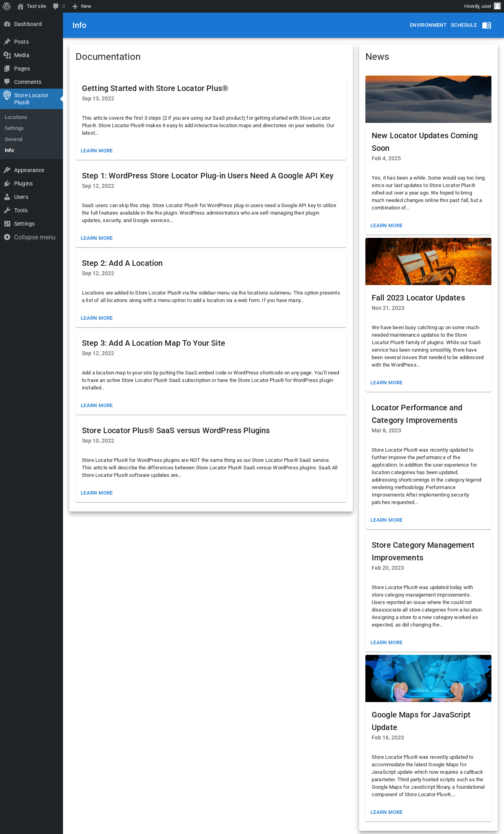This screenshot has width=504, height=834.
Task: Click Learn More under Locator Performance and Category
Action: pyautogui.click(x=387, y=520)
